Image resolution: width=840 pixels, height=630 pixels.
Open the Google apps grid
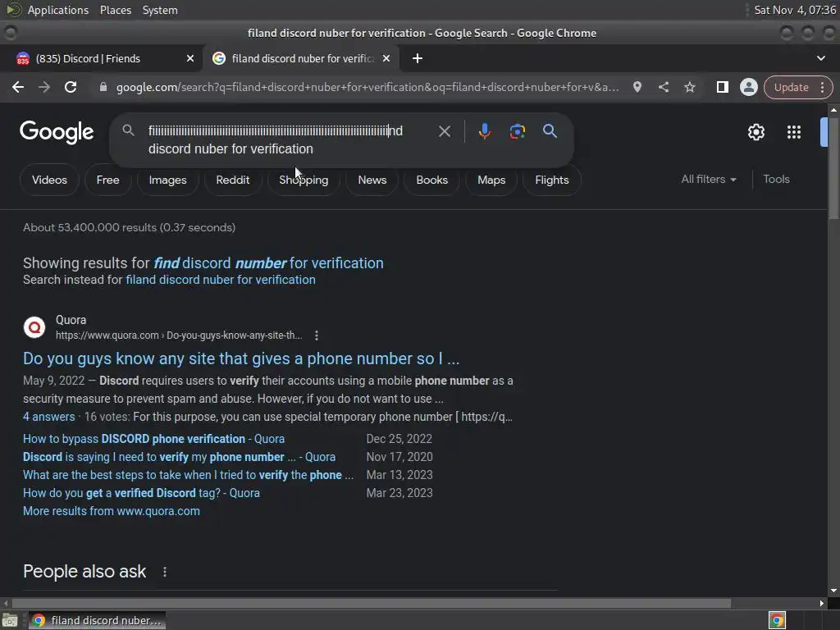(x=794, y=132)
